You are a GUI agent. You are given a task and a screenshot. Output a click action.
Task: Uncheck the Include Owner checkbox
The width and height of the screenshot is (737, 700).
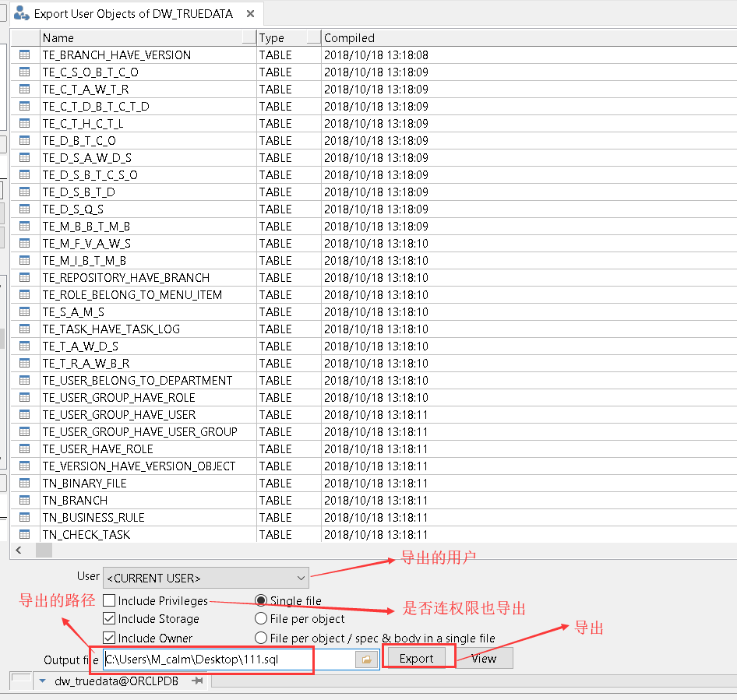click(109, 638)
